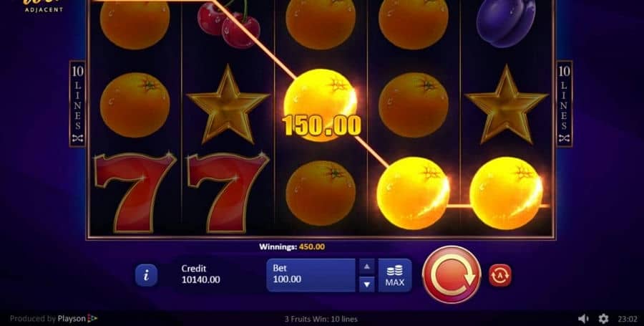Screen dimensions: 644x326
Task: Click the gold star on reel two
Action: point(228,105)
